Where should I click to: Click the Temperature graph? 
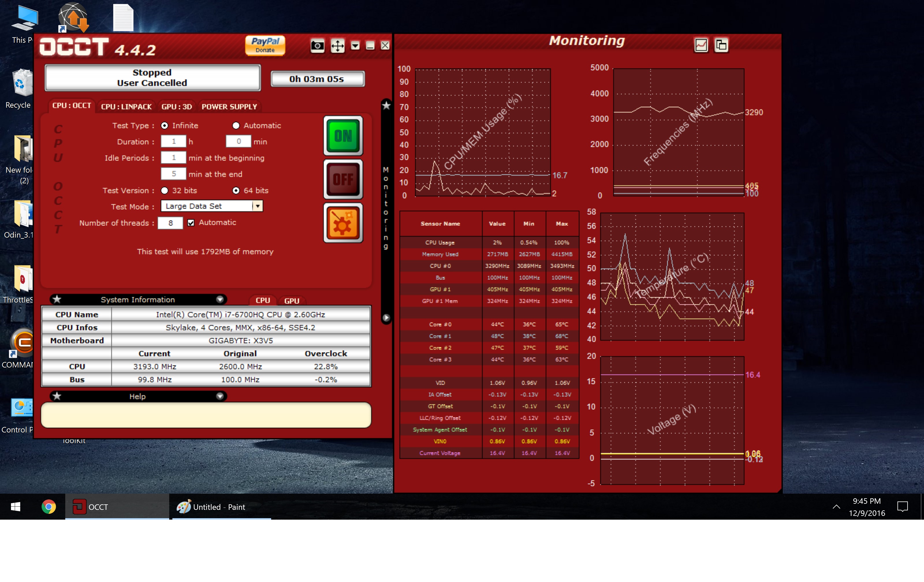[x=672, y=277]
